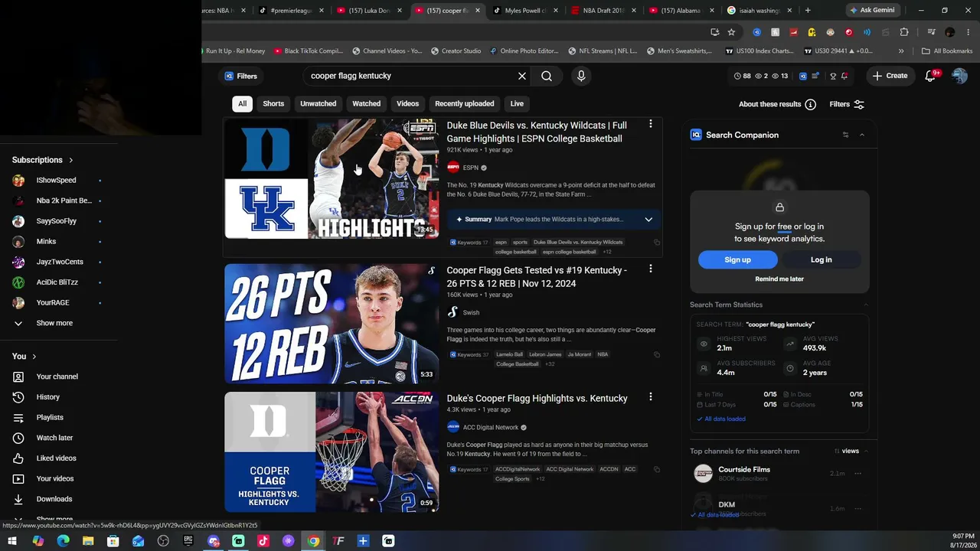
Task: Open the Chrome extensions puzzle menu
Action: [x=904, y=32]
